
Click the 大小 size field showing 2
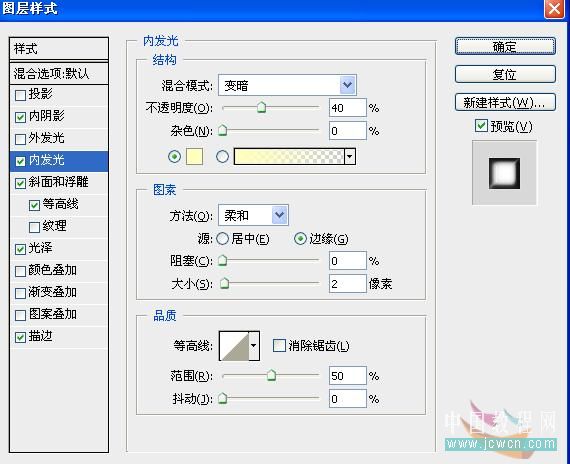pos(348,284)
